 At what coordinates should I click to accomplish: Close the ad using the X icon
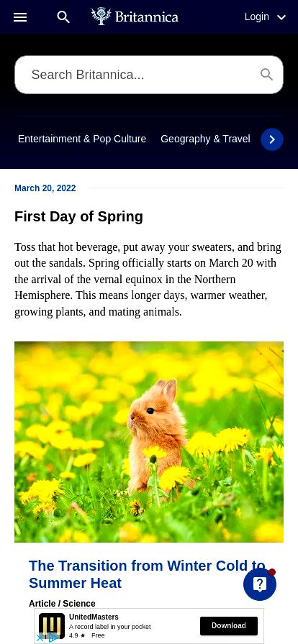(40, 638)
